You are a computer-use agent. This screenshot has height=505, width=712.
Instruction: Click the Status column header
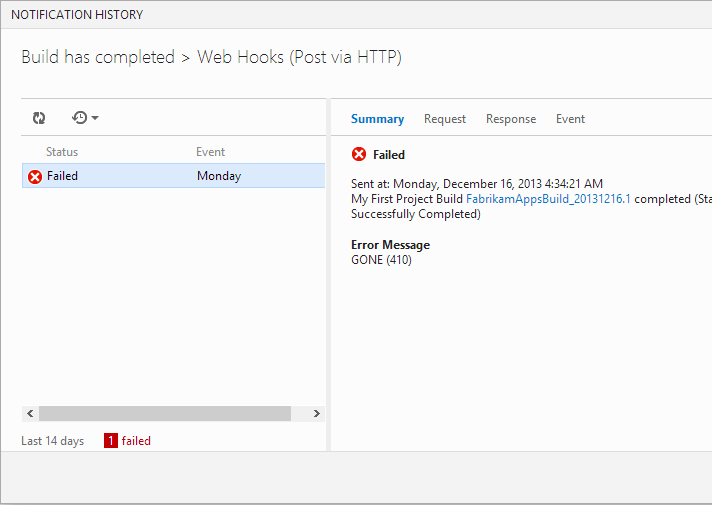coord(62,152)
